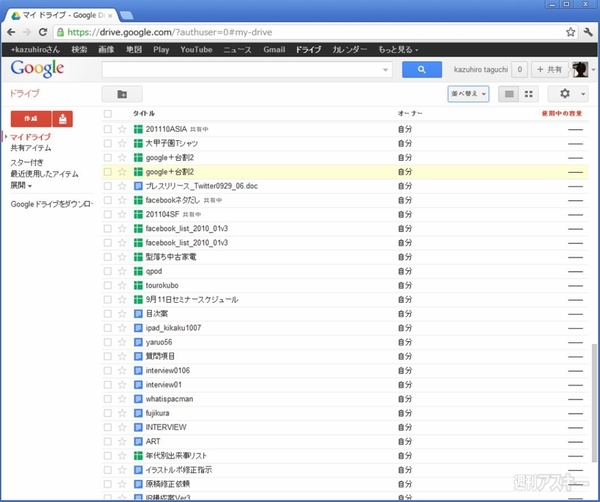The height and width of the screenshot is (502, 600).
Task: Open カレンダー in the top bar
Action: click(x=349, y=50)
